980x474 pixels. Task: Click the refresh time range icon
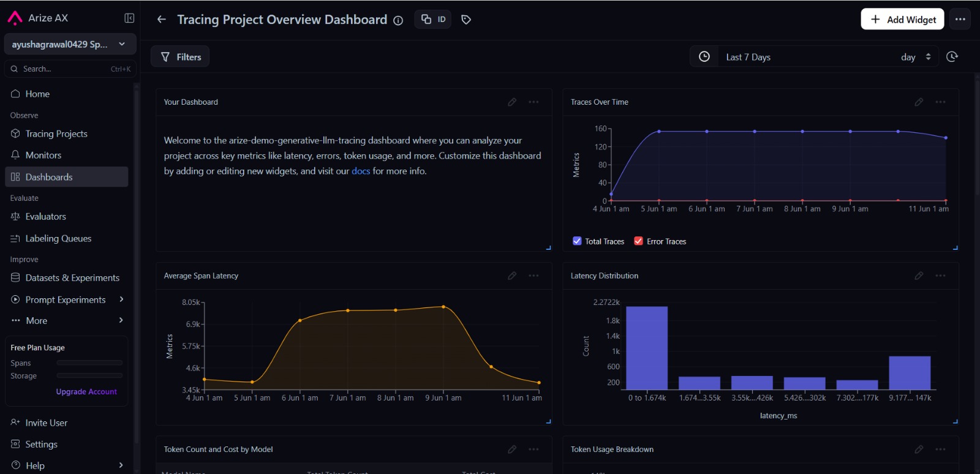(x=952, y=56)
